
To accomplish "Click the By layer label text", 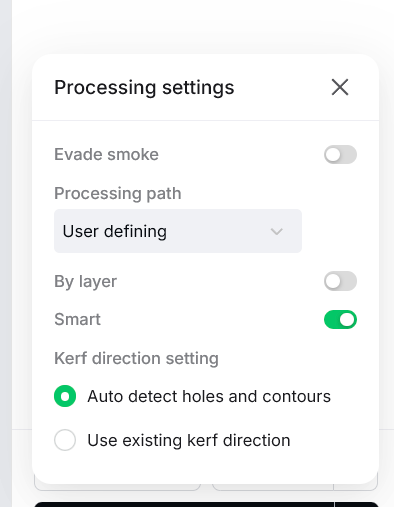I will [86, 281].
